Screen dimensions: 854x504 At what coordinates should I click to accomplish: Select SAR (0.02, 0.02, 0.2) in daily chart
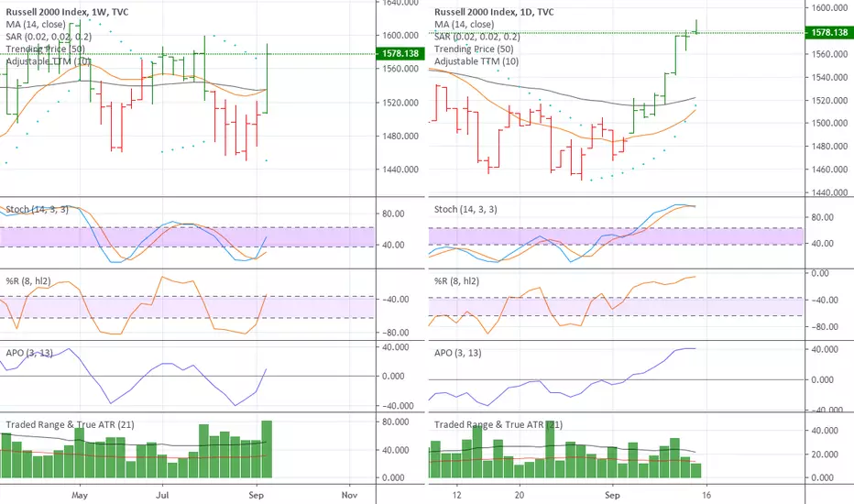click(x=477, y=37)
